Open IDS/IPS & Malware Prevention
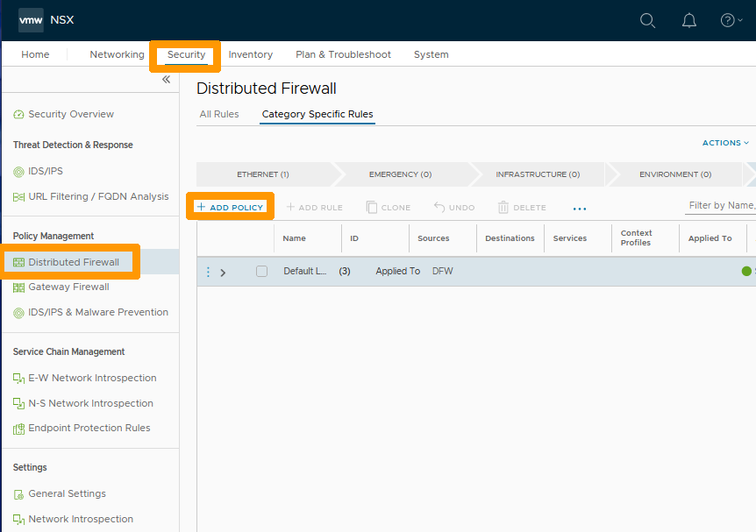This screenshot has width=756, height=532. point(92,312)
